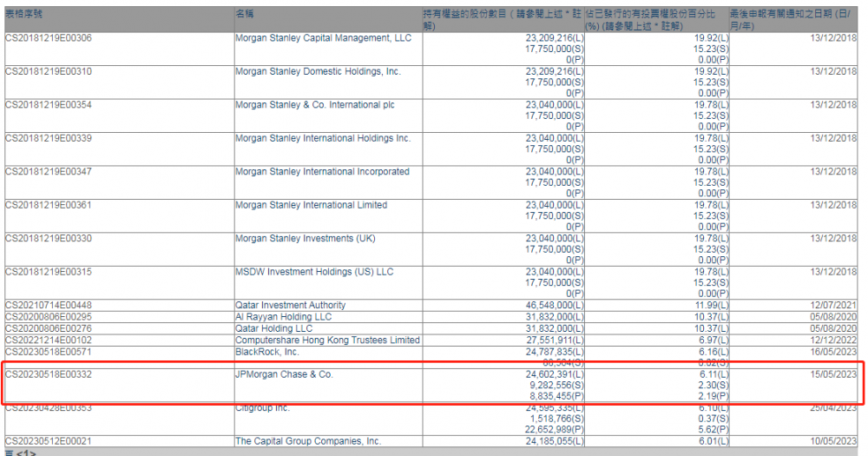868x456 pixels.
Task: Open form CS20181219E00347
Action: [49, 172]
